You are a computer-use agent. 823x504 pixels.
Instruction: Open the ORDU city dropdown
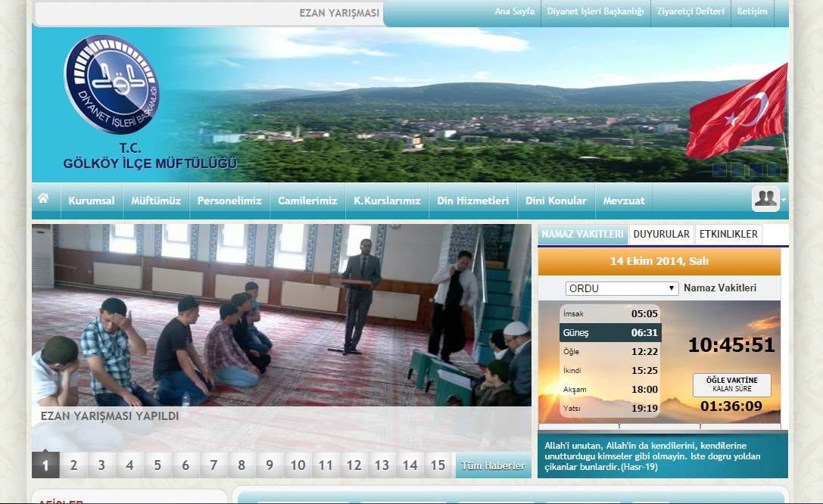click(x=622, y=288)
